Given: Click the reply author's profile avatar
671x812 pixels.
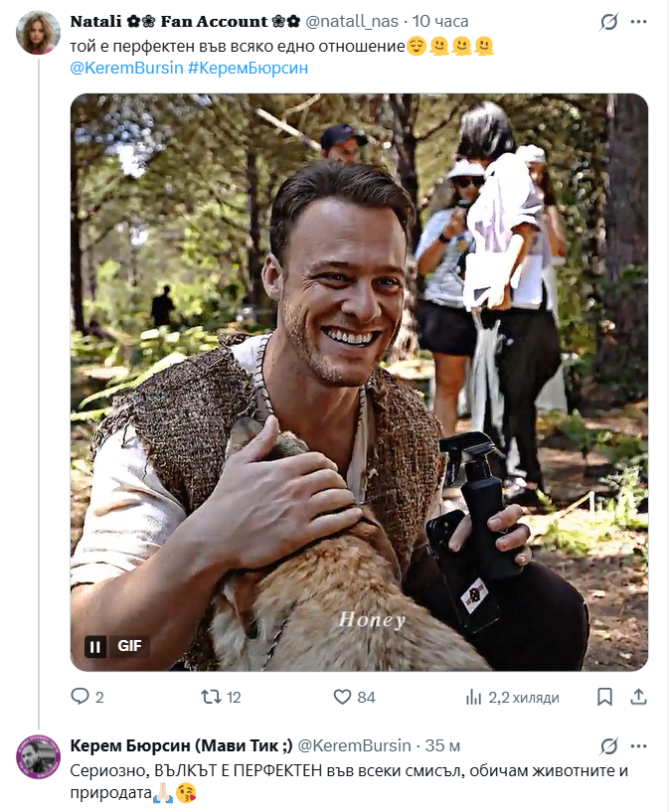Looking at the screenshot, I should pyautogui.click(x=39, y=758).
